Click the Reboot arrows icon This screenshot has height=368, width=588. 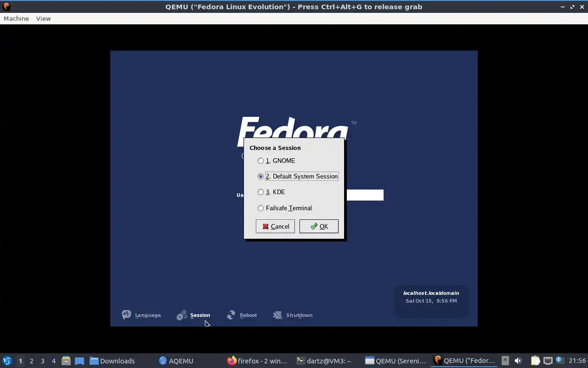point(232,315)
